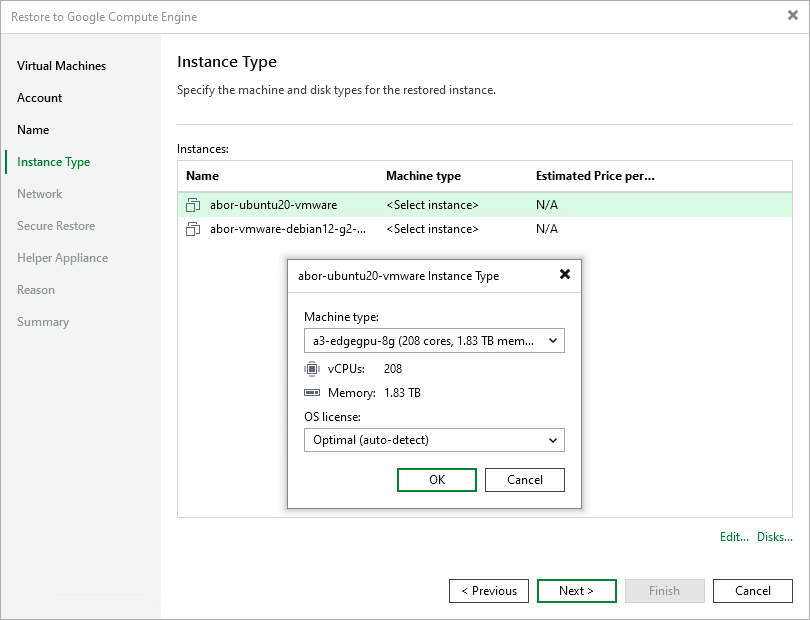This screenshot has width=810, height=620.
Task: Sort by the Name column header
Action: tap(202, 176)
